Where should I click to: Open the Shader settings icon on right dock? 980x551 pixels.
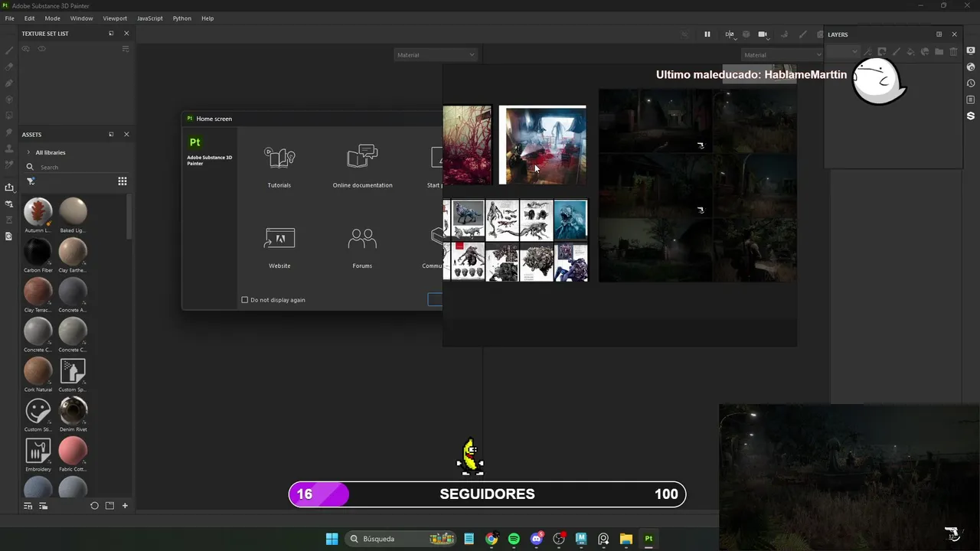(971, 67)
